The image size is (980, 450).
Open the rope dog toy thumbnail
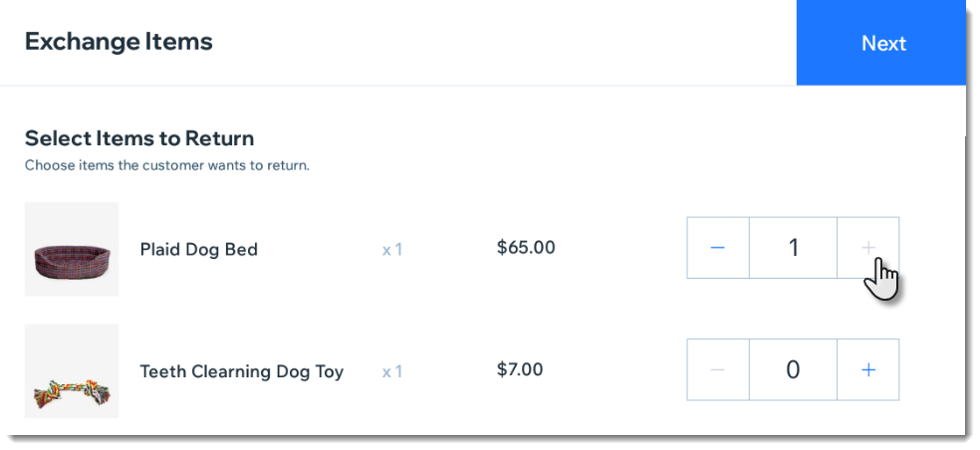[72, 371]
